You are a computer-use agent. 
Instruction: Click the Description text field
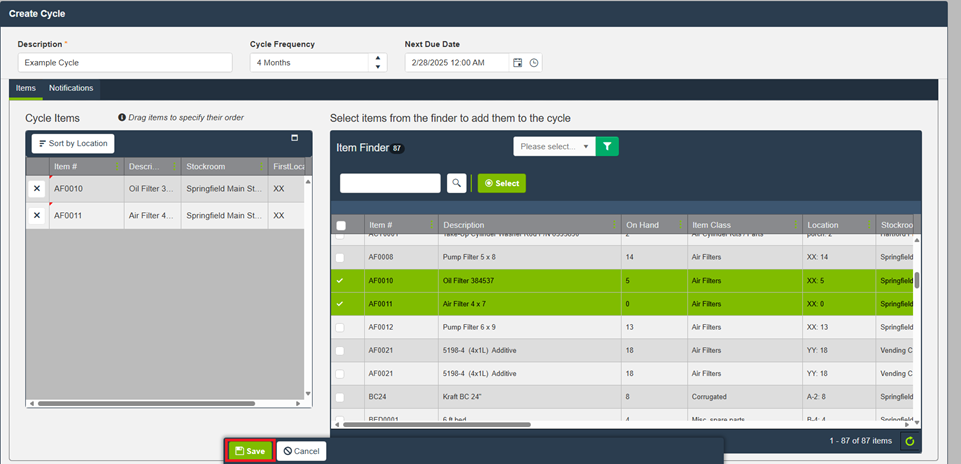tap(125, 63)
